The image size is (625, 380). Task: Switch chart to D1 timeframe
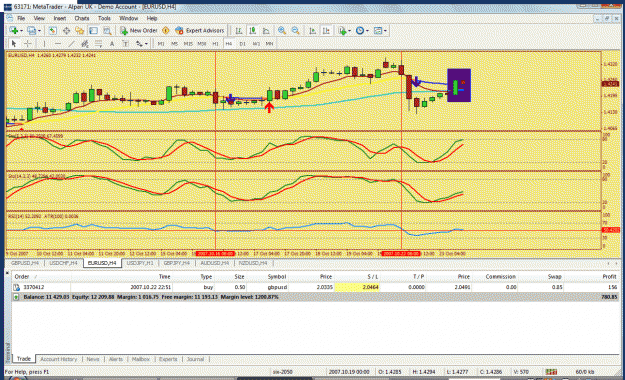(x=242, y=43)
